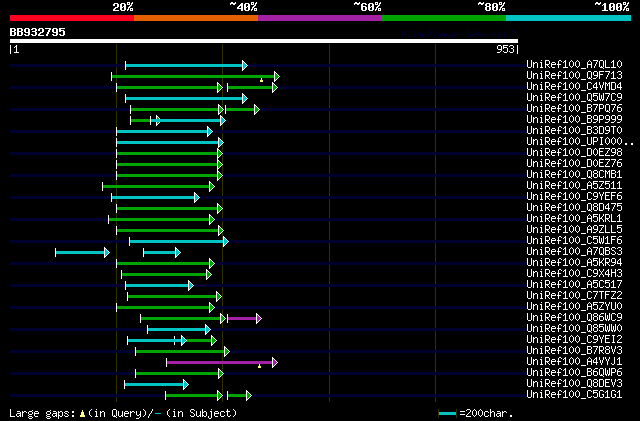The image size is (640, 421).
Task: Click the red 20% legend segment
Action: (x=72, y=18)
